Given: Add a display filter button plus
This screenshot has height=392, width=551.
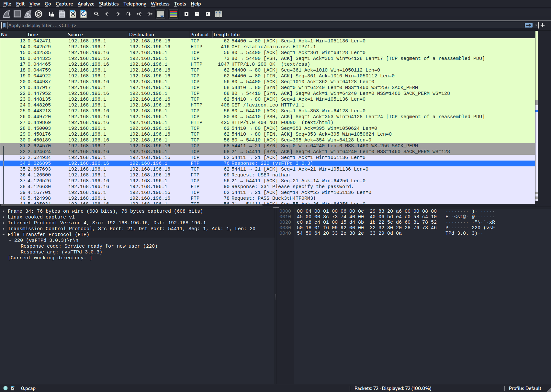Looking at the screenshot, I should 543,25.
